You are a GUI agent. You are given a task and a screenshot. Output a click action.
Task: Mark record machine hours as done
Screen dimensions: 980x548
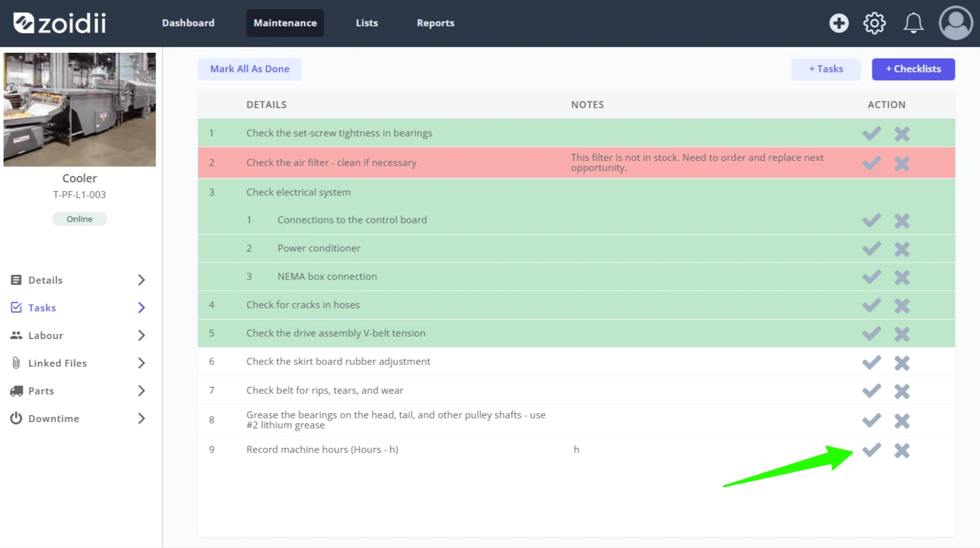[x=872, y=450]
